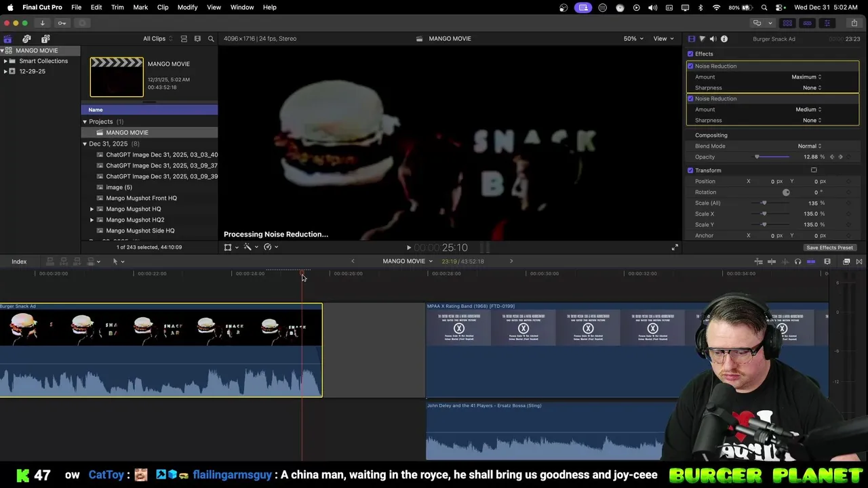The height and width of the screenshot is (488, 868).
Task: Open the viewer View options dropdown
Action: click(663, 39)
